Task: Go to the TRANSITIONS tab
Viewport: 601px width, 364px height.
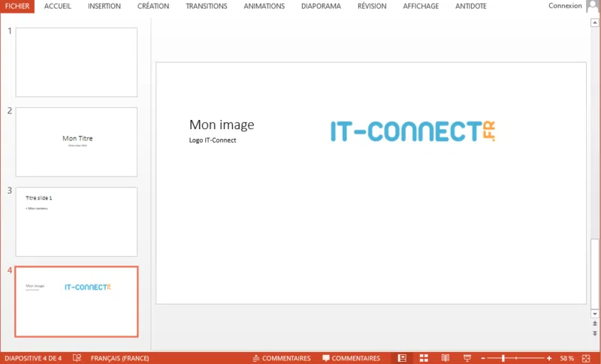Action: (207, 6)
